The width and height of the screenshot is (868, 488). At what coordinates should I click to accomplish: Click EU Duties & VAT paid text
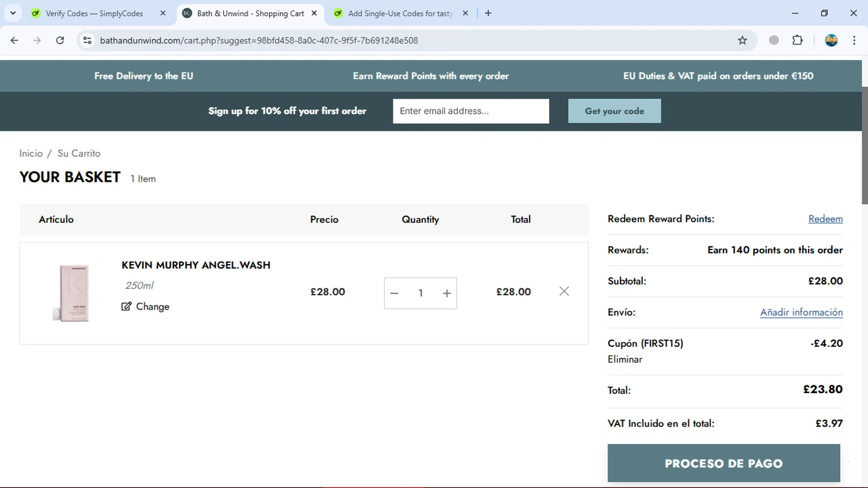[718, 76]
